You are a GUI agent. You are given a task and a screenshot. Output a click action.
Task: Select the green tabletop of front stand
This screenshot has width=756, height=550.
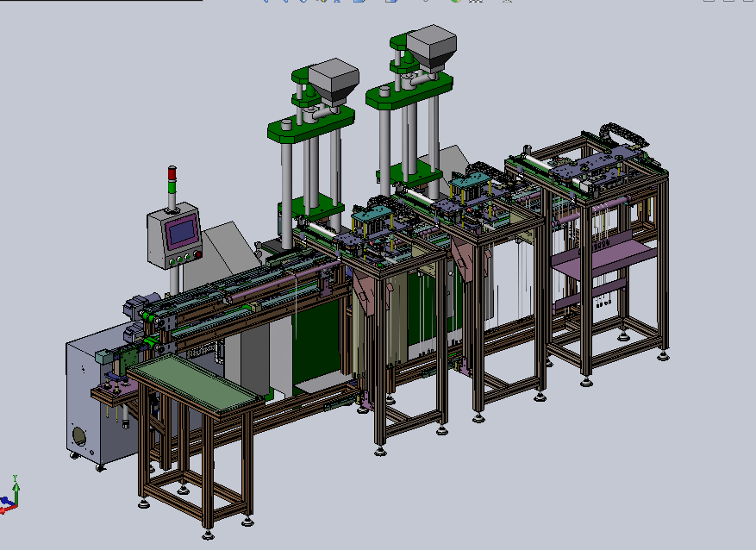pos(195,383)
